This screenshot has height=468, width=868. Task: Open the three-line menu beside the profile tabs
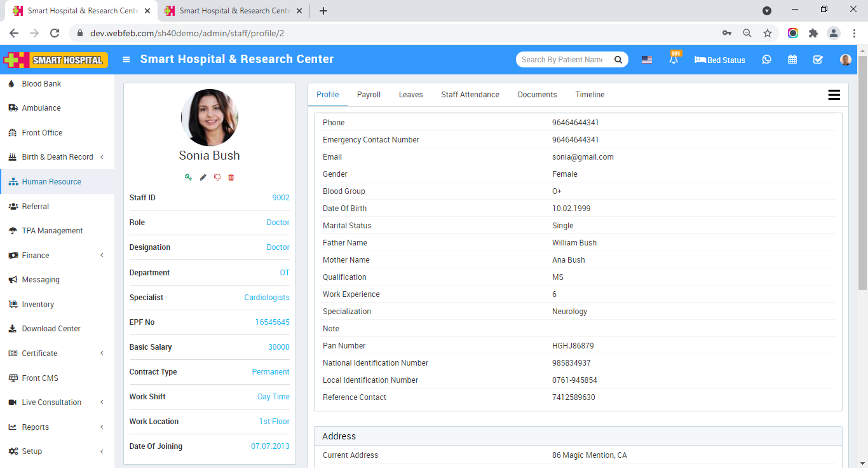click(834, 95)
